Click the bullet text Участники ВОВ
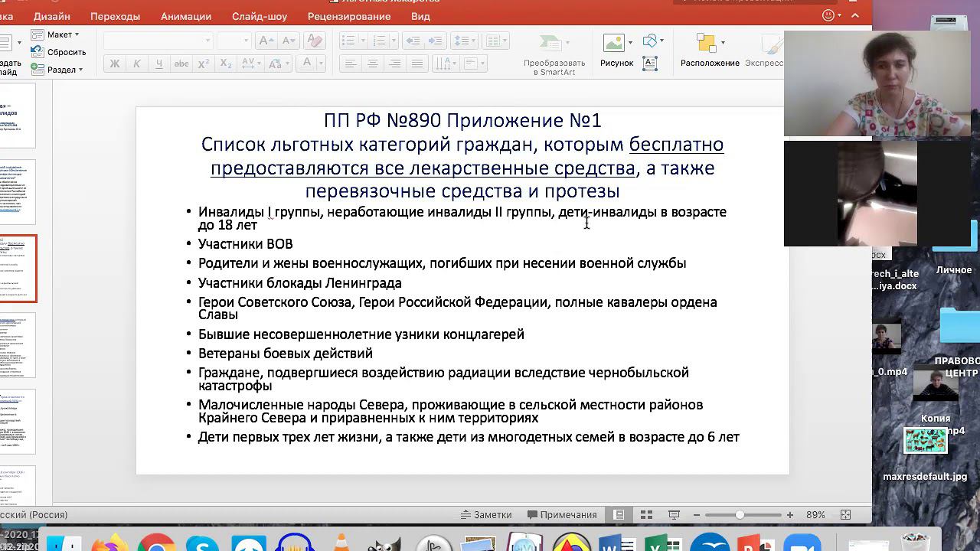The height and width of the screenshot is (551, 980). [245, 244]
